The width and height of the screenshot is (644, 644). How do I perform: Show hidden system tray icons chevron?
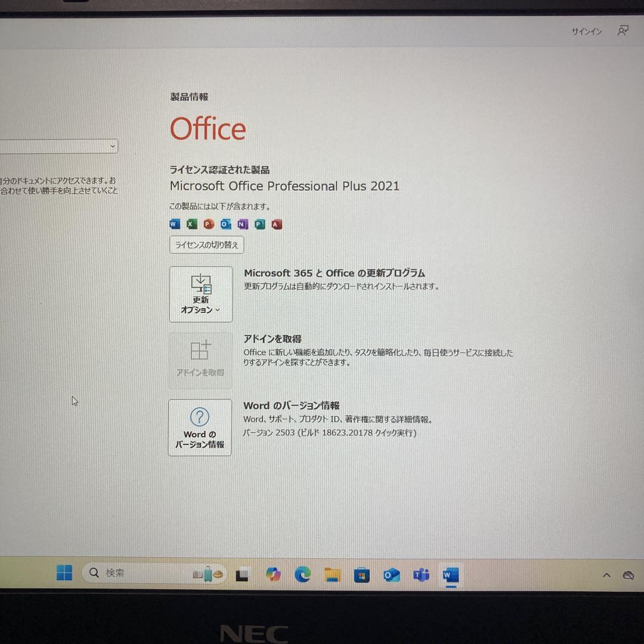(606, 575)
